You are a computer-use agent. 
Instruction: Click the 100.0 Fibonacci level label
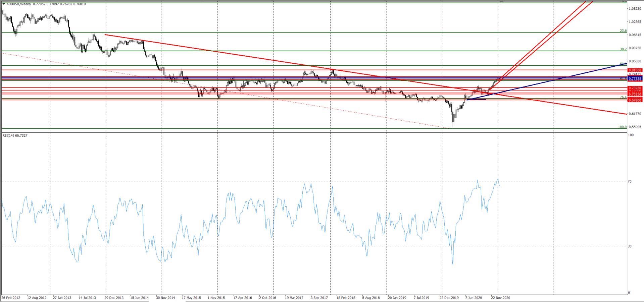pyautogui.click(x=622, y=127)
